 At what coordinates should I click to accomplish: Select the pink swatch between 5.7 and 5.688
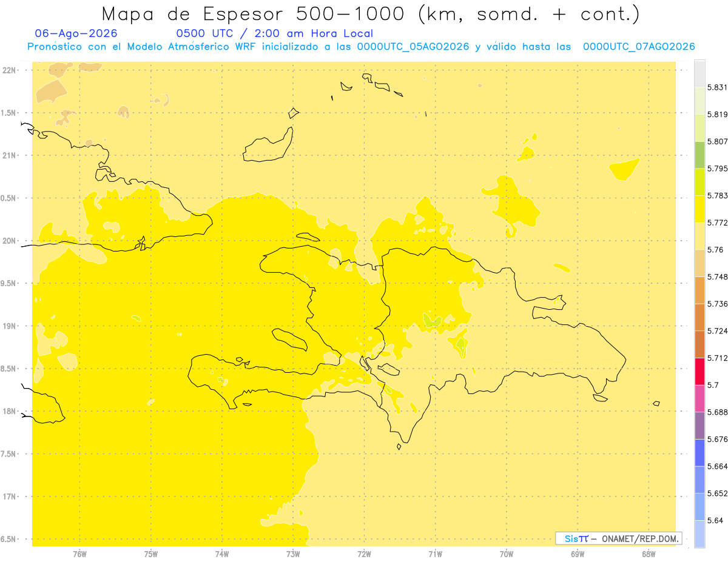[x=699, y=398]
